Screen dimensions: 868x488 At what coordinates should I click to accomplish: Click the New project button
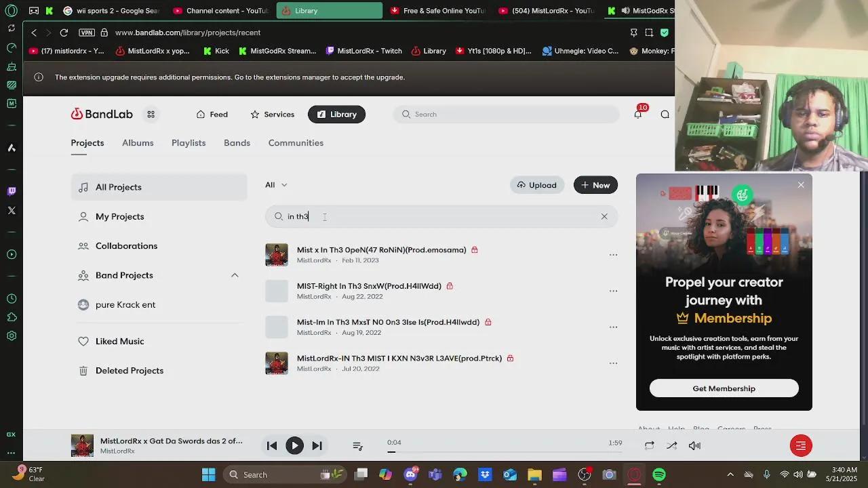coord(595,185)
